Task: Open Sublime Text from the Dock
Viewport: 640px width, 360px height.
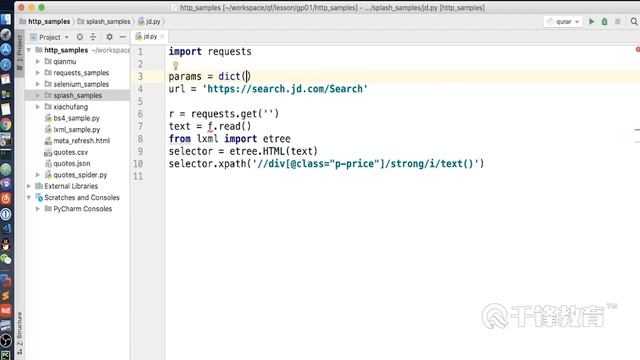Action: coord(6,296)
